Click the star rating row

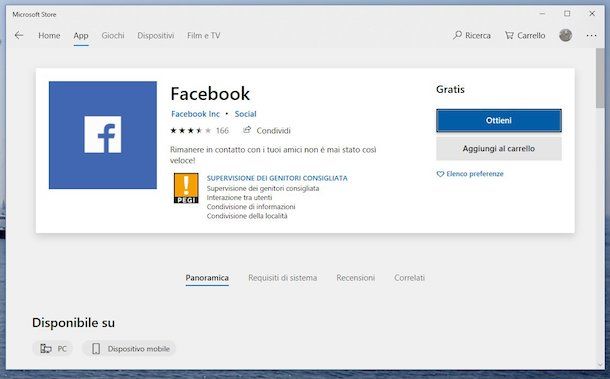[190, 130]
